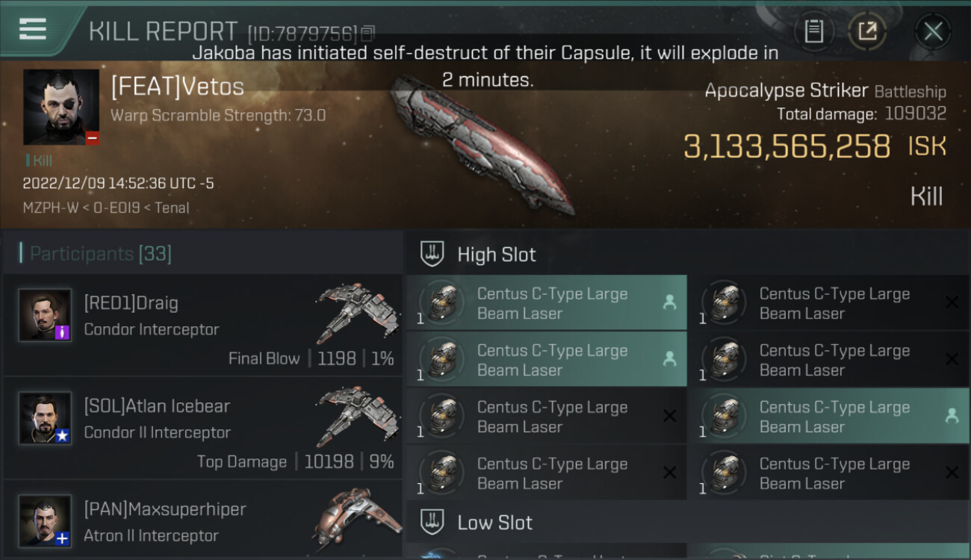The width and height of the screenshot is (971, 560).
Task: Open Draig's pilot portrait
Action: [x=45, y=315]
